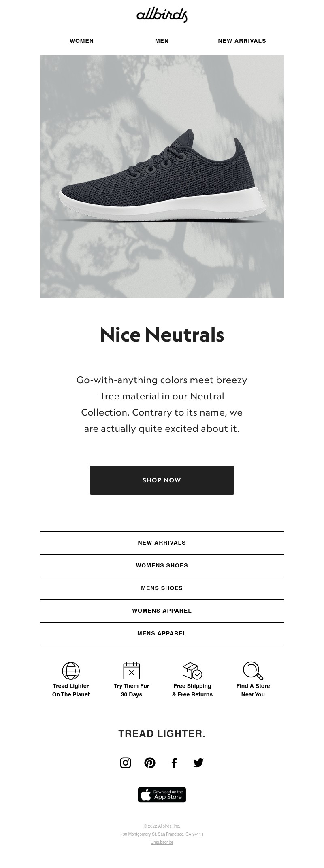Open the MEN header menu item
324x868 pixels.
point(162,41)
